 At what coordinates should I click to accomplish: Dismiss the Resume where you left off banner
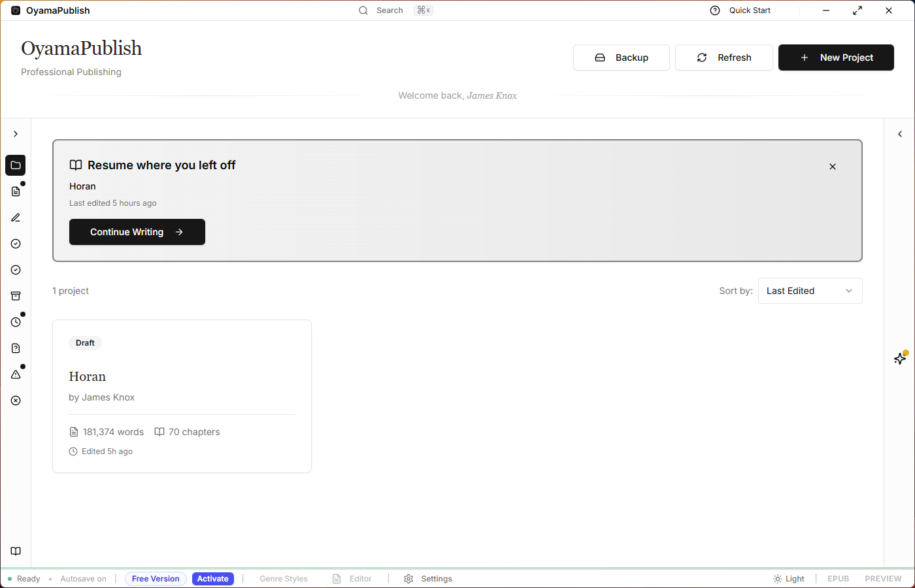pyautogui.click(x=833, y=167)
